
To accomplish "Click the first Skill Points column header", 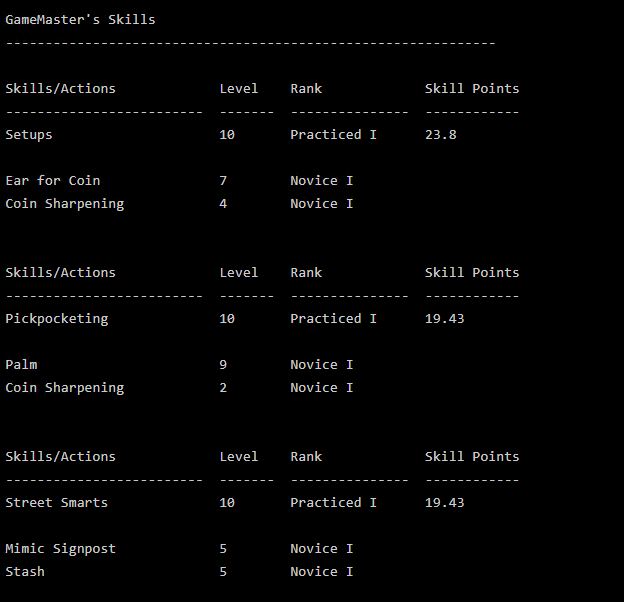I will 472,88.
